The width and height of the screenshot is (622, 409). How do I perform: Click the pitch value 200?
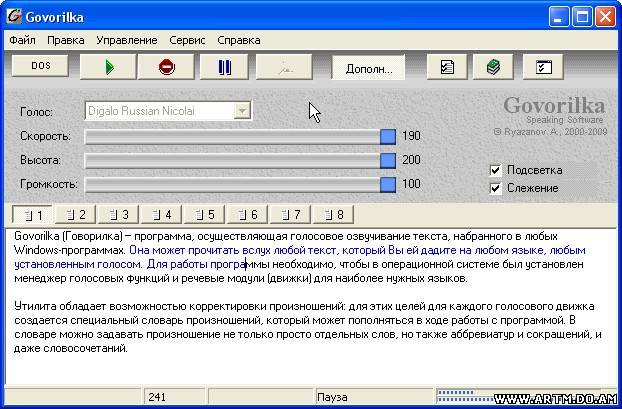coord(411,160)
